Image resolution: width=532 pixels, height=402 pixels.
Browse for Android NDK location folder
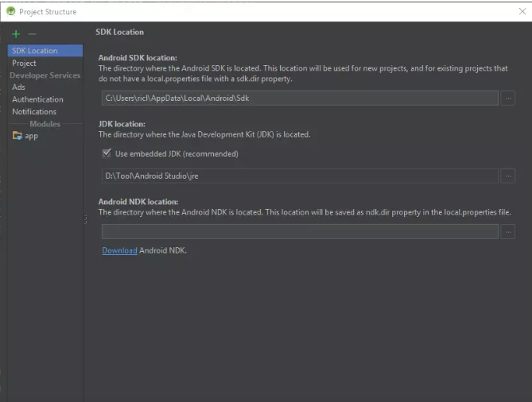click(x=508, y=231)
